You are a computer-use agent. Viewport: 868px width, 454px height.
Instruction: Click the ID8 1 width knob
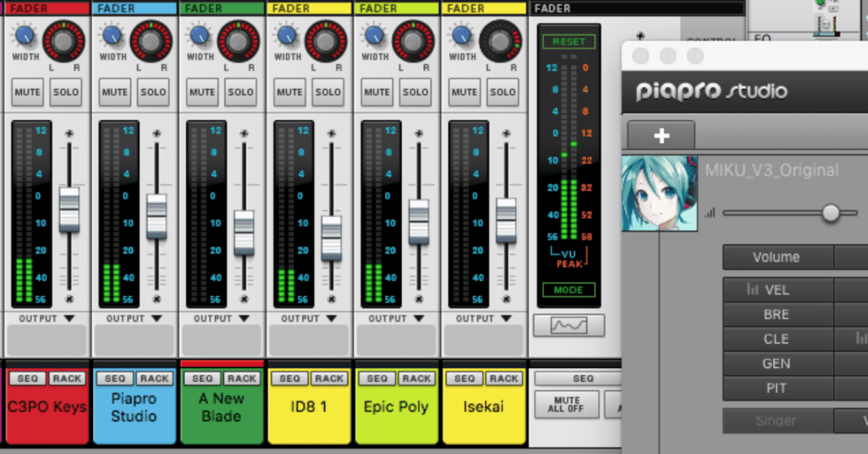pos(288,35)
